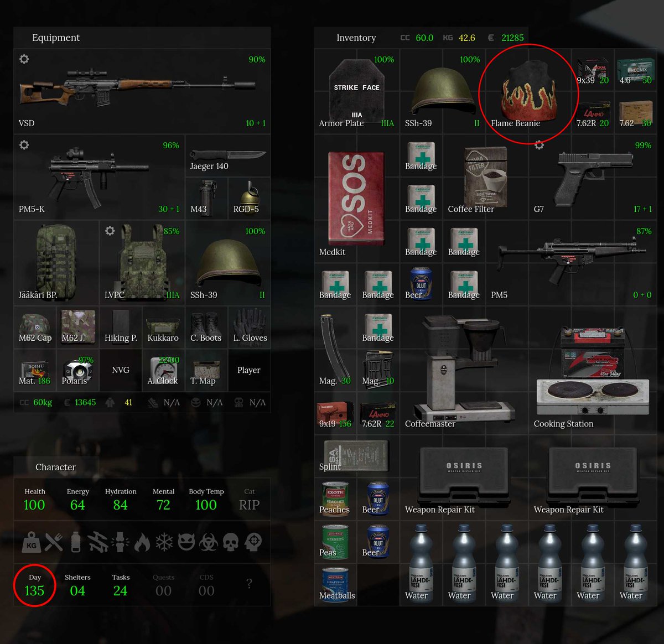Select the G7 pistol
The width and height of the screenshot is (664, 644).
click(593, 177)
